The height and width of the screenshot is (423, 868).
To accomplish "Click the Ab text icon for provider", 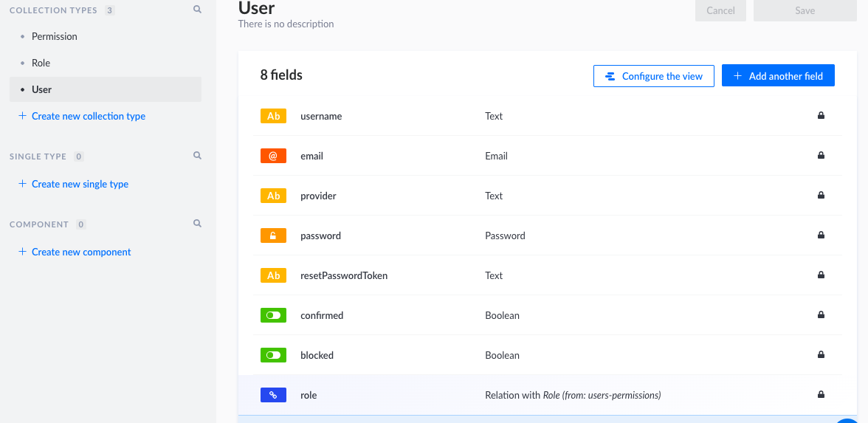I will [273, 196].
